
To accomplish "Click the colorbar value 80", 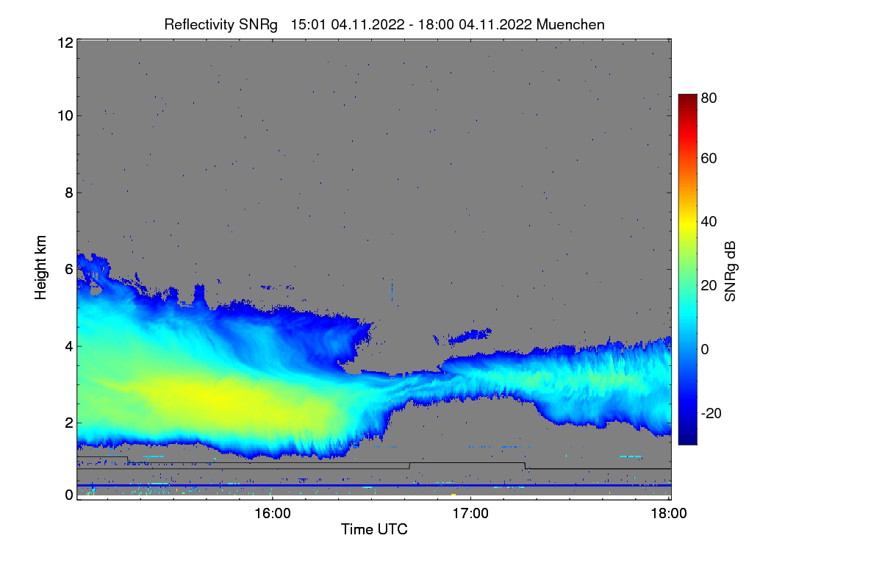I will [x=709, y=96].
